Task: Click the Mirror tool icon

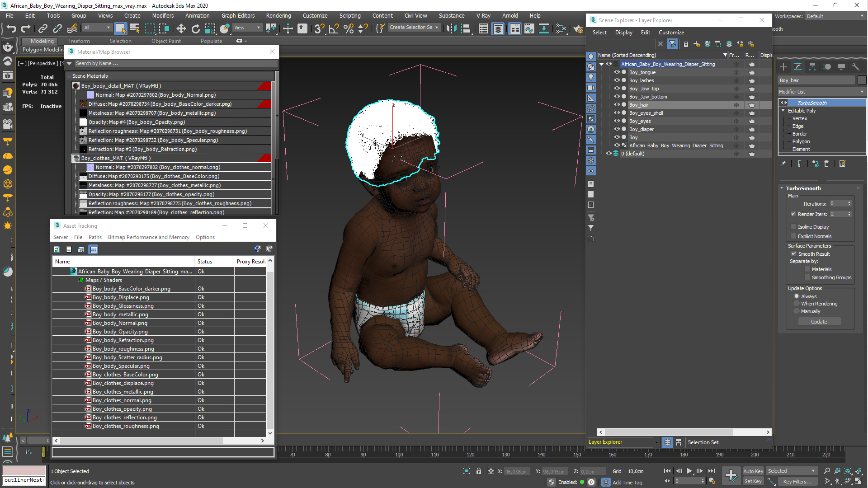Action: (451, 28)
